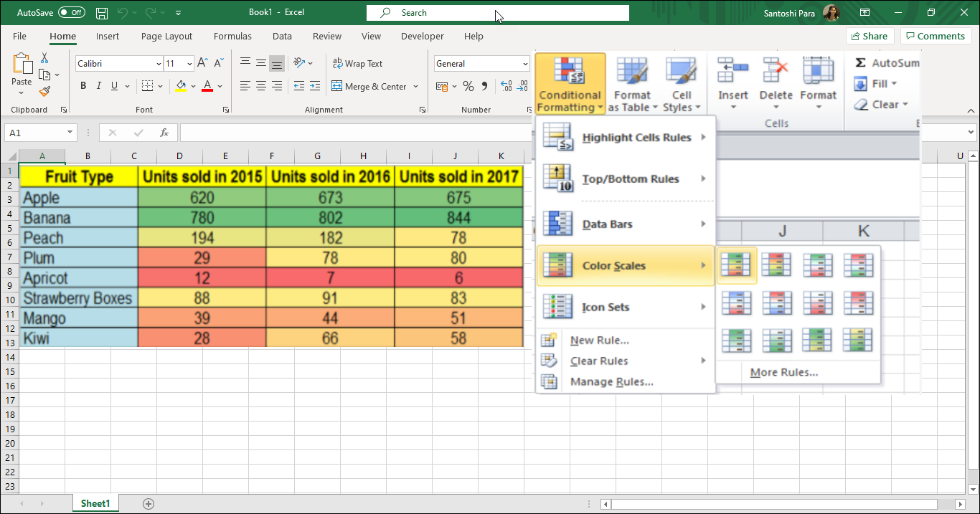Select the Green-Yellow-Red color scale preset
The width and height of the screenshot is (980, 514).
coord(737,265)
